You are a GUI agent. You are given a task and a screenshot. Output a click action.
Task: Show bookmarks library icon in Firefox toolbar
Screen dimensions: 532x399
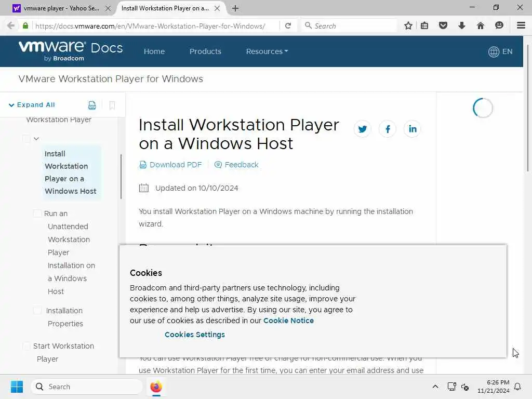pos(424,25)
